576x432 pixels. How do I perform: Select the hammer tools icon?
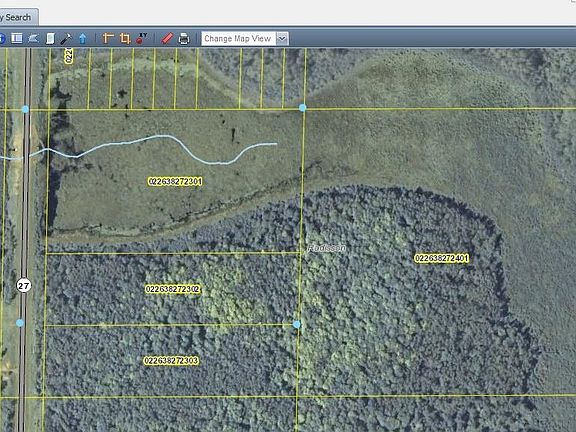(x=66, y=38)
